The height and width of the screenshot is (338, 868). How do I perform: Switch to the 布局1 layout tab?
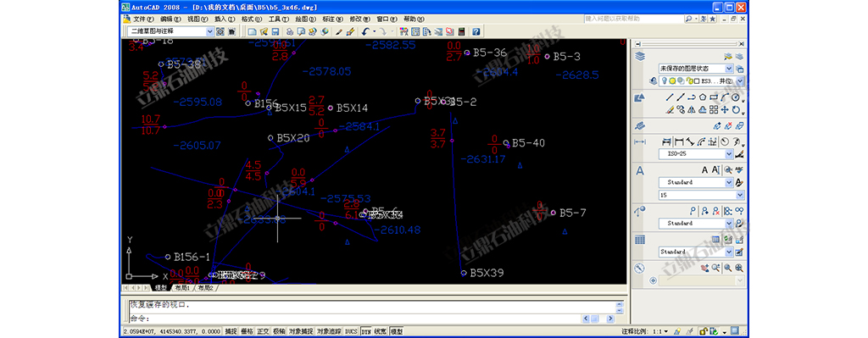181,288
